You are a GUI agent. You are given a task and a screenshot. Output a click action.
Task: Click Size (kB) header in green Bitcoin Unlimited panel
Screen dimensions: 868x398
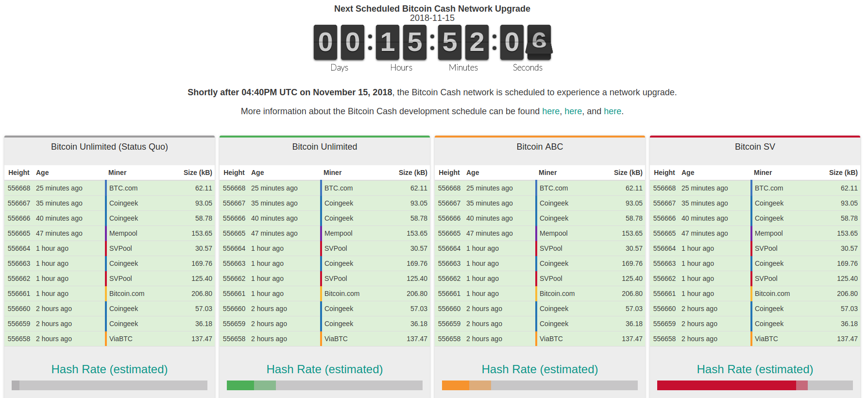point(413,173)
